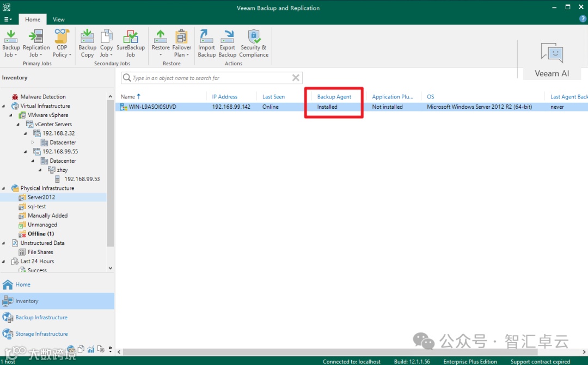Collapse the Unstructured Data node
Screen dimensions: 588x365
[x=4, y=243]
